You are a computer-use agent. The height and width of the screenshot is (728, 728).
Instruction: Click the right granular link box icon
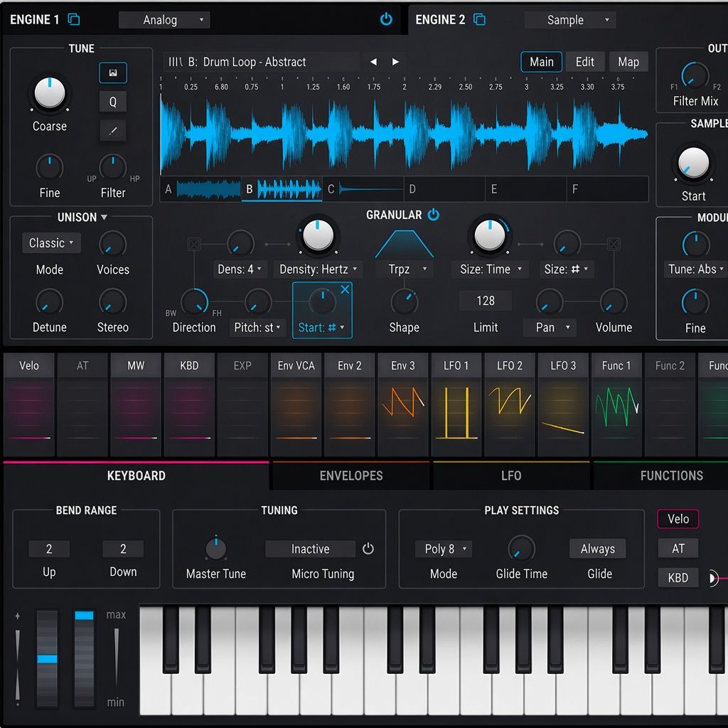click(x=614, y=244)
